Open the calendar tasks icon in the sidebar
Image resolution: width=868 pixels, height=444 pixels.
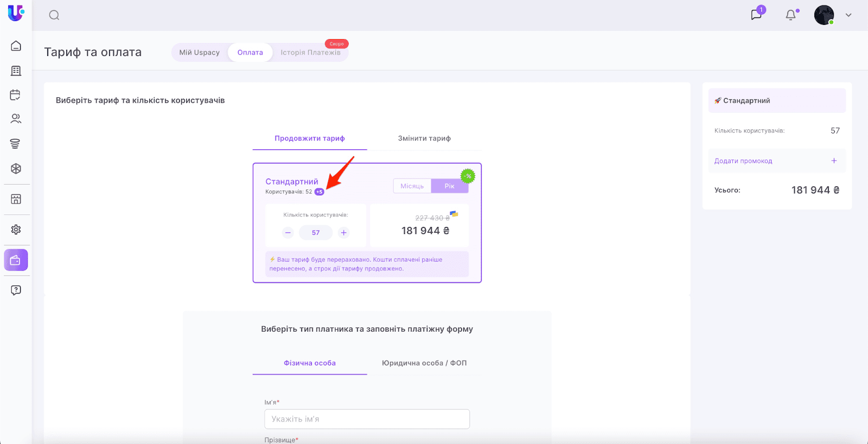(16, 95)
